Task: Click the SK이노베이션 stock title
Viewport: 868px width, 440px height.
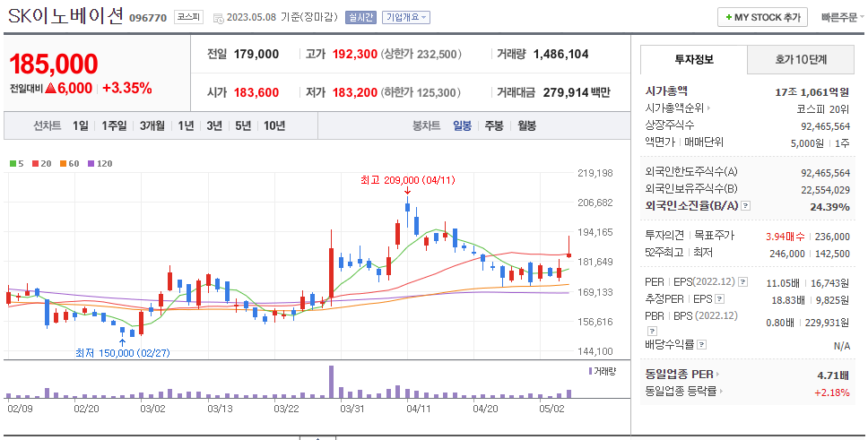Action: click(65, 16)
